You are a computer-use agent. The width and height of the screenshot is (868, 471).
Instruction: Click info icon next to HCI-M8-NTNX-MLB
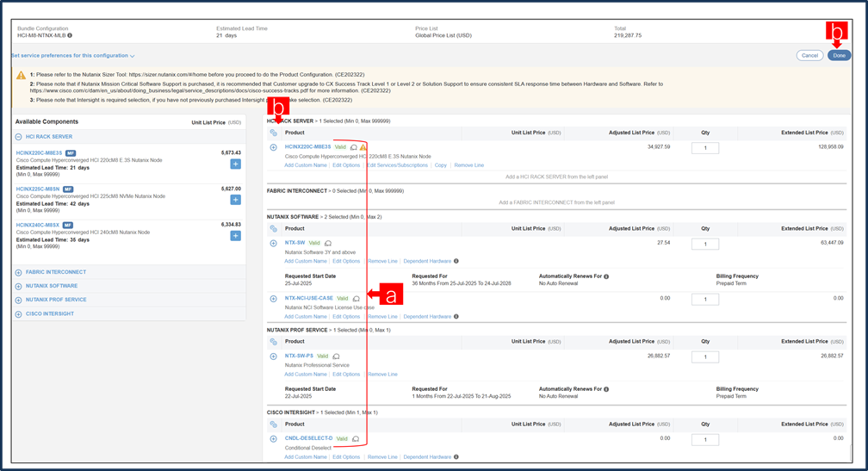coord(70,35)
